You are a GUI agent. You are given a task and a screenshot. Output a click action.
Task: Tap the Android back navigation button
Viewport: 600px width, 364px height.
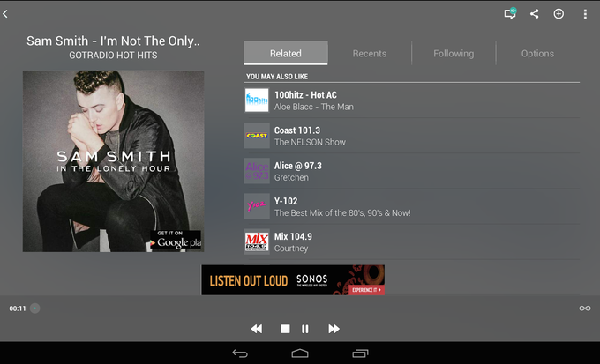tap(240, 353)
